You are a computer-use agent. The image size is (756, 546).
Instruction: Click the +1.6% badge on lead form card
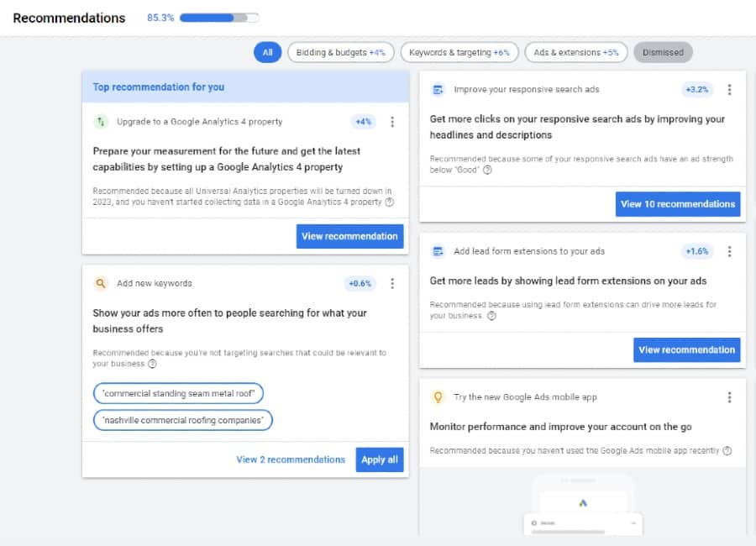coord(696,251)
